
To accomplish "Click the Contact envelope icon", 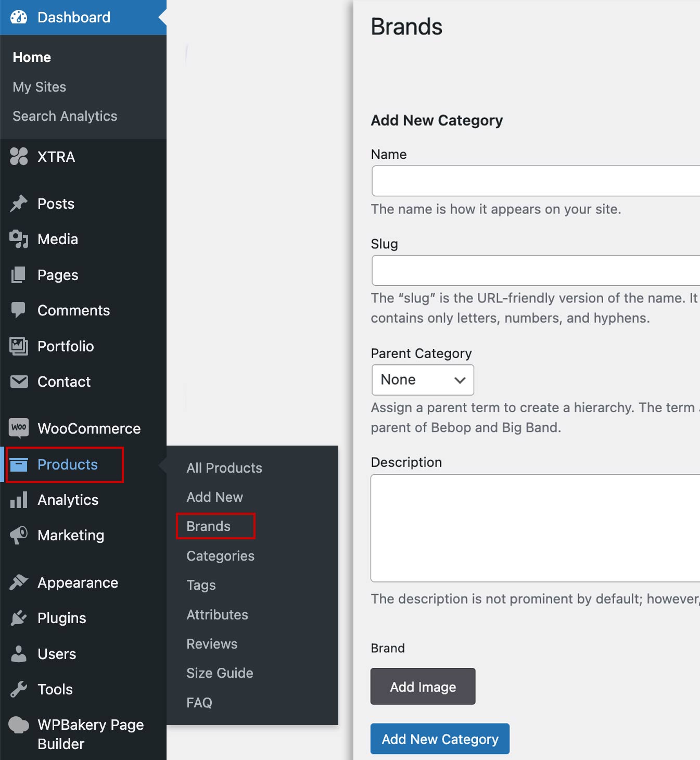I will (19, 382).
